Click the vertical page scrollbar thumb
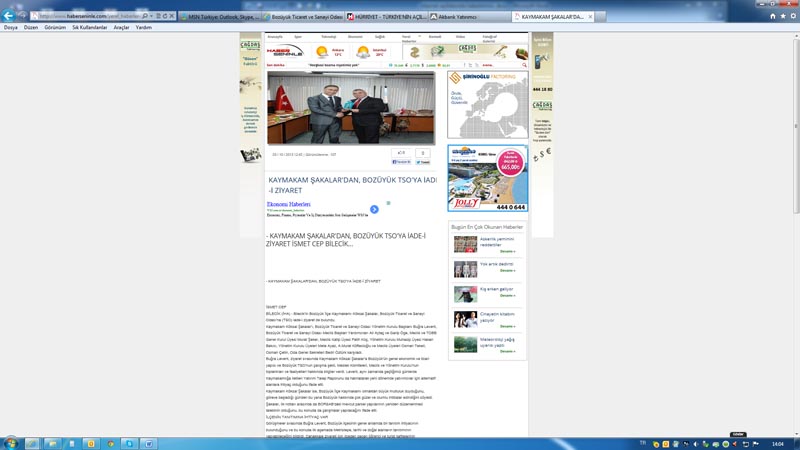Viewport: 800px width, 450px height. pyautogui.click(x=796, y=126)
